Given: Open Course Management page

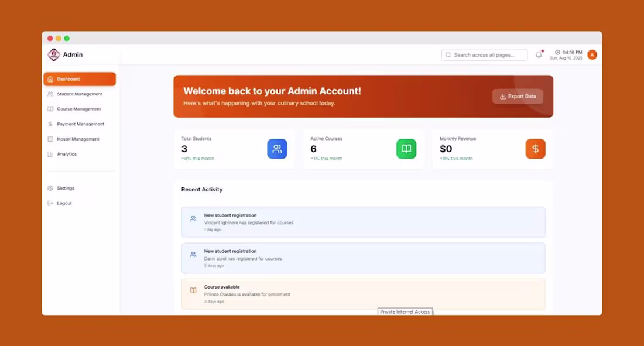Looking at the screenshot, I should tap(80, 109).
